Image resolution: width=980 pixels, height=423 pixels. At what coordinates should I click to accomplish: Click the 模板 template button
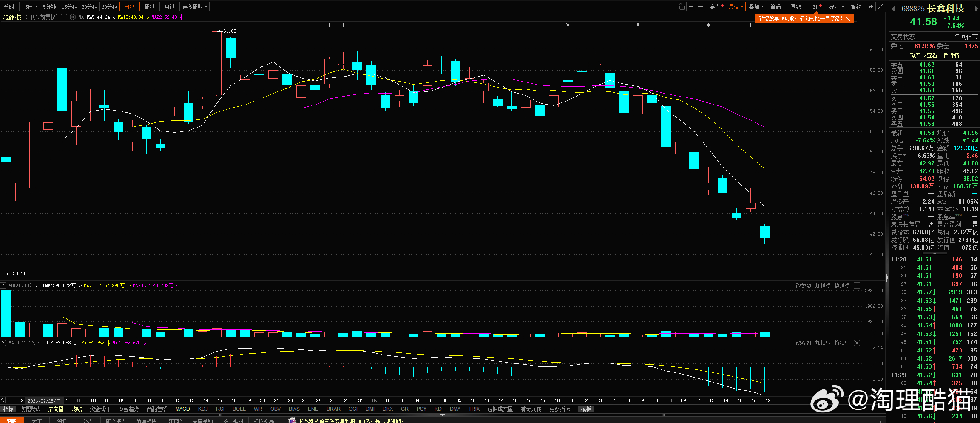tap(586, 409)
